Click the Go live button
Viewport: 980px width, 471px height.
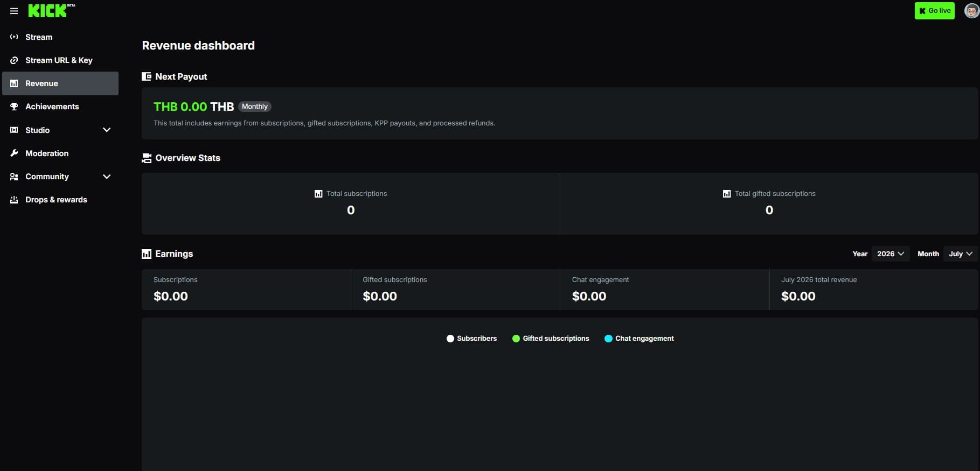(934, 11)
